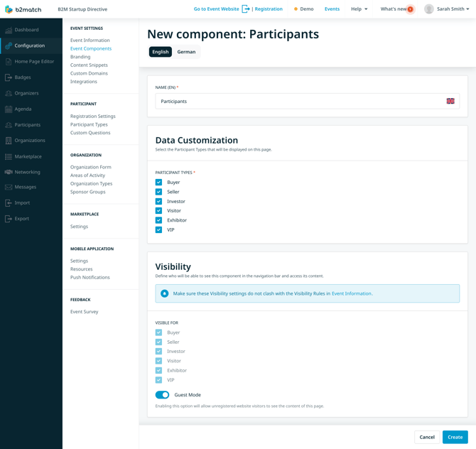Viewport: 476px width, 449px height.
Task: Cancel the new component form
Action: tap(427, 437)
